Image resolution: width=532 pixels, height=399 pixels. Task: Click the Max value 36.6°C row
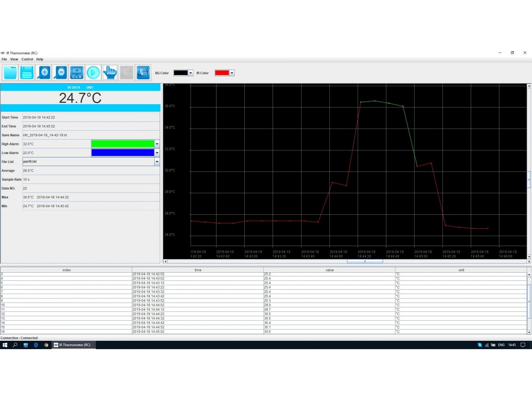91,197
